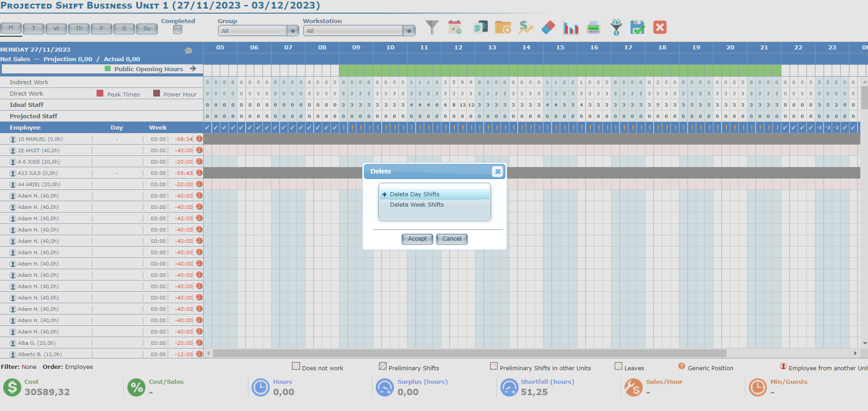This screenshot has height=411, width=868.
Task: Toggle the Completed checkbox
Action: pyautogui.click(x=178, y=29)
